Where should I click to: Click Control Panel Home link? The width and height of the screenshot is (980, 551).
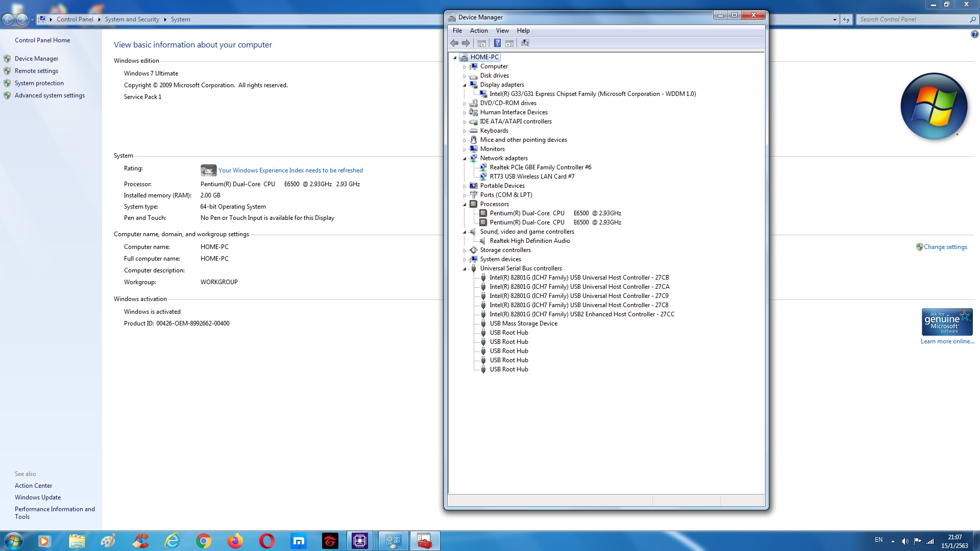tap(42, 40)
